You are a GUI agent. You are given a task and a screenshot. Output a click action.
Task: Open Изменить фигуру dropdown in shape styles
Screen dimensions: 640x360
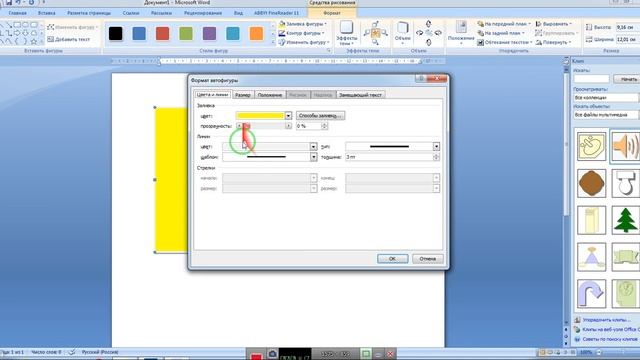tap(304, 42)
